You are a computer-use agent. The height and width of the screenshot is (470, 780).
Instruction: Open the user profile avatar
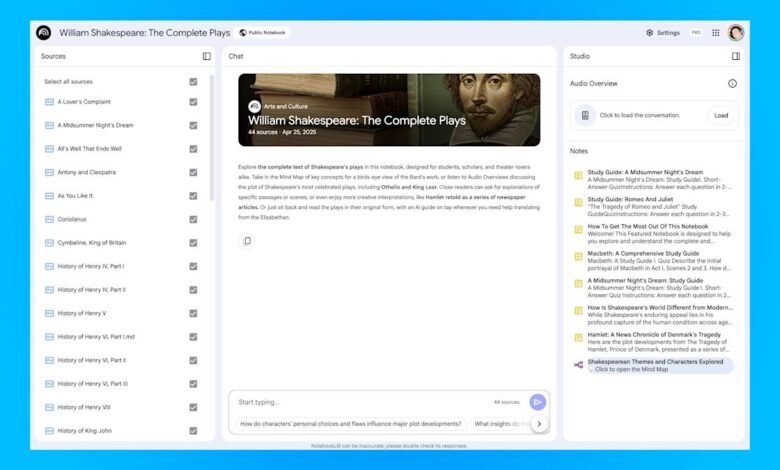[x=736, y=32]
